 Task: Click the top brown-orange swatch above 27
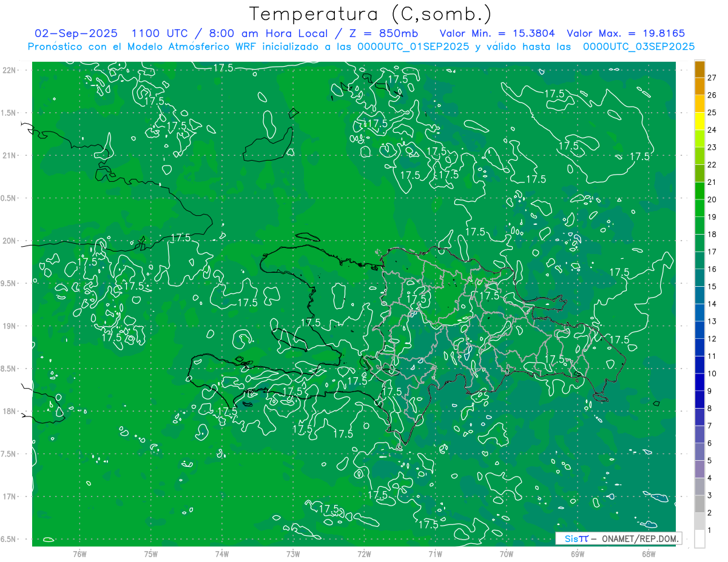pyautogui.click(x=699, y=69)
